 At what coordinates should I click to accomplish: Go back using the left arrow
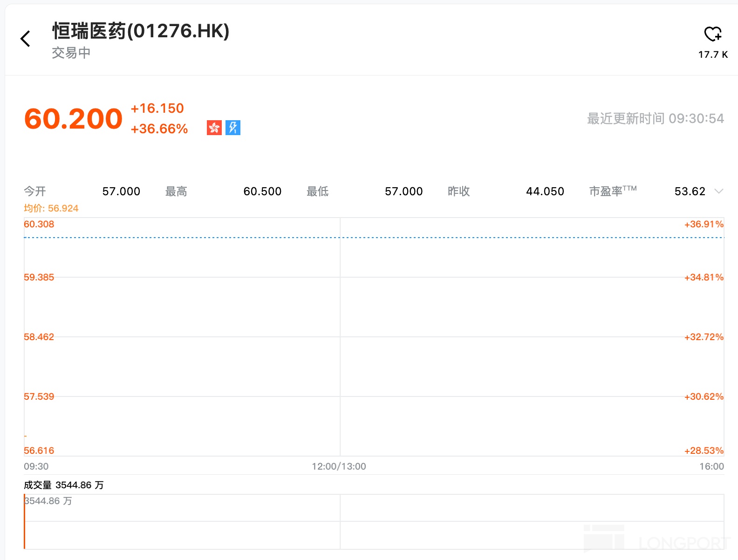[26, 39]
